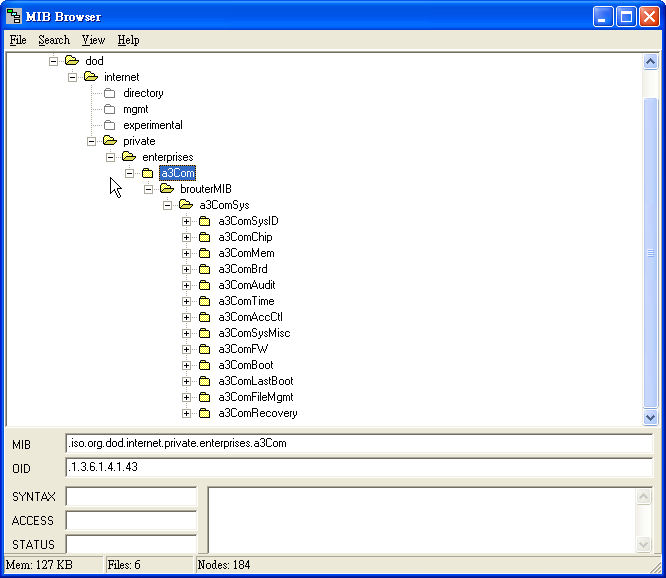The height and width of the screenshot is (578, 666).
Task: Open the Search menu
Action: (54, 40)
